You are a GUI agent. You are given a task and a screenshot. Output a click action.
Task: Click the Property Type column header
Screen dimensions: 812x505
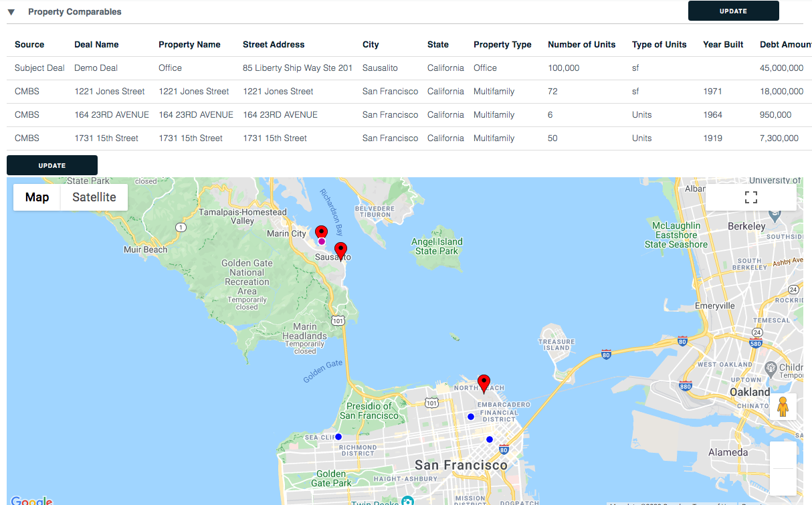(502, 45)
